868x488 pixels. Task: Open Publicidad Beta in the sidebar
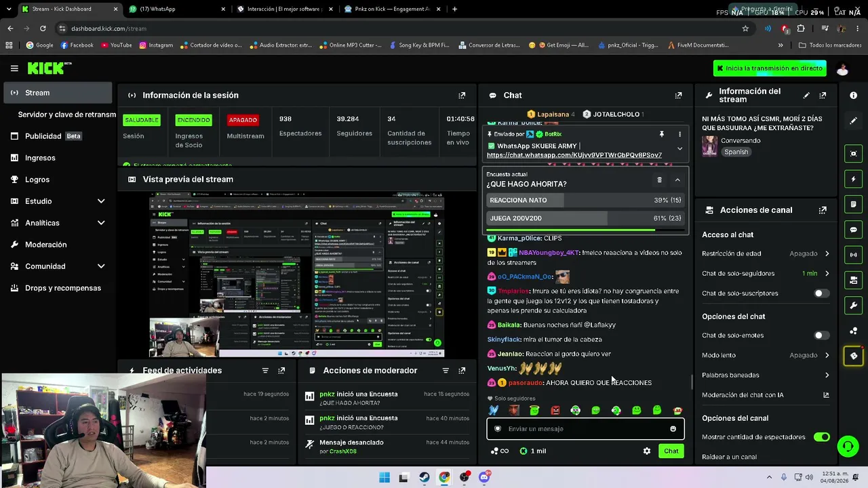[x=58, y=136]
